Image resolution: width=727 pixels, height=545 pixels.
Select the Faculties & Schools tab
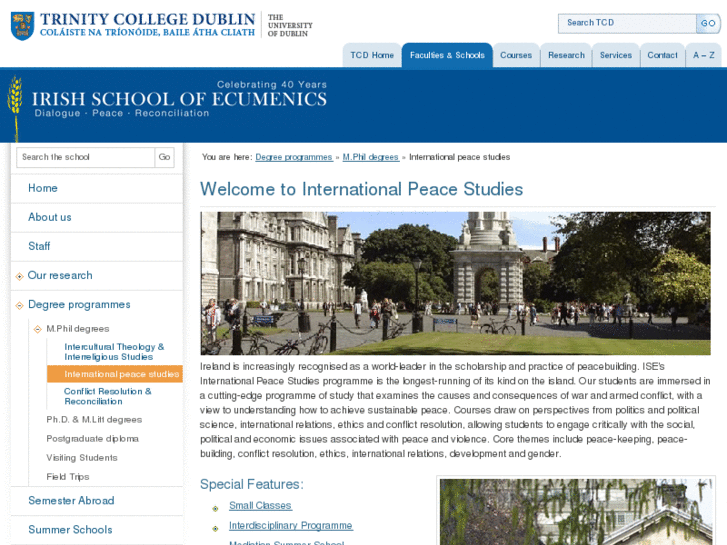[x=447, y=56]
